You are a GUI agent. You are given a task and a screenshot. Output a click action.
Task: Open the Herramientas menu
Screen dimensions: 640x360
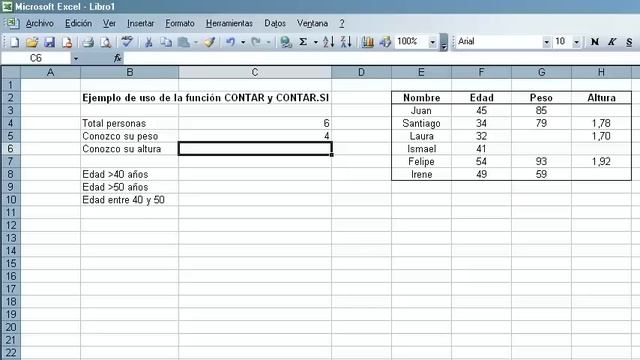tap(229, 24)
